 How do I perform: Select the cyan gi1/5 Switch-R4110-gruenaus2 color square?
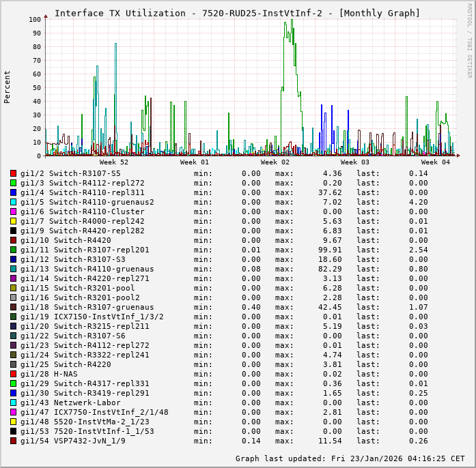(13, 202)
